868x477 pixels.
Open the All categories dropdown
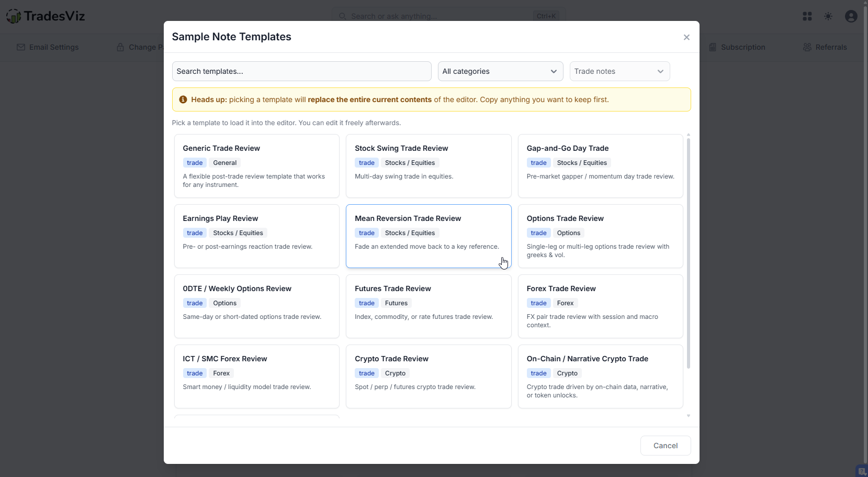500,71
